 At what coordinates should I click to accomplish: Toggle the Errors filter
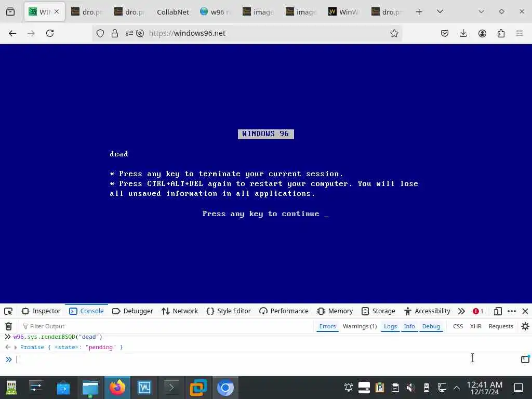point(327,326)
